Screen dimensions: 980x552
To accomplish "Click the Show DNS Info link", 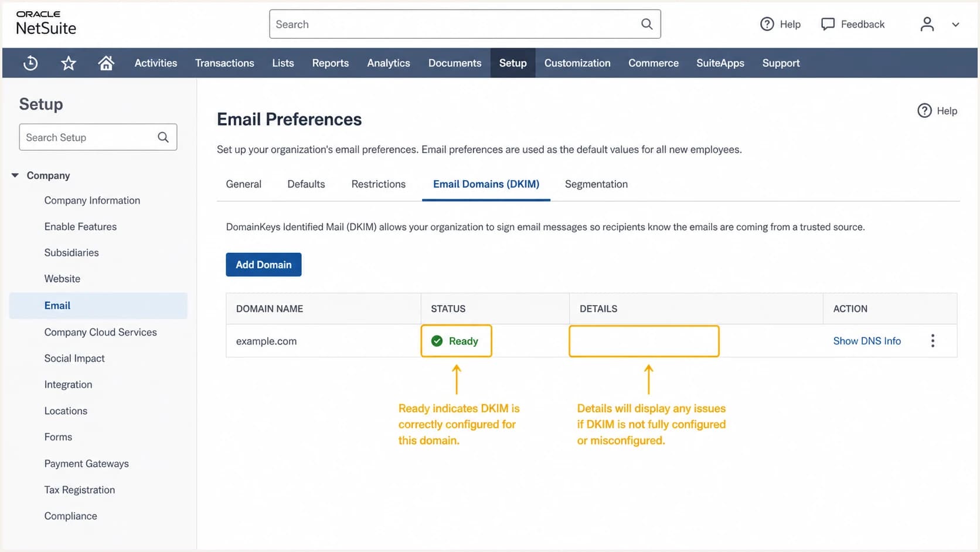I will point(867,341).
